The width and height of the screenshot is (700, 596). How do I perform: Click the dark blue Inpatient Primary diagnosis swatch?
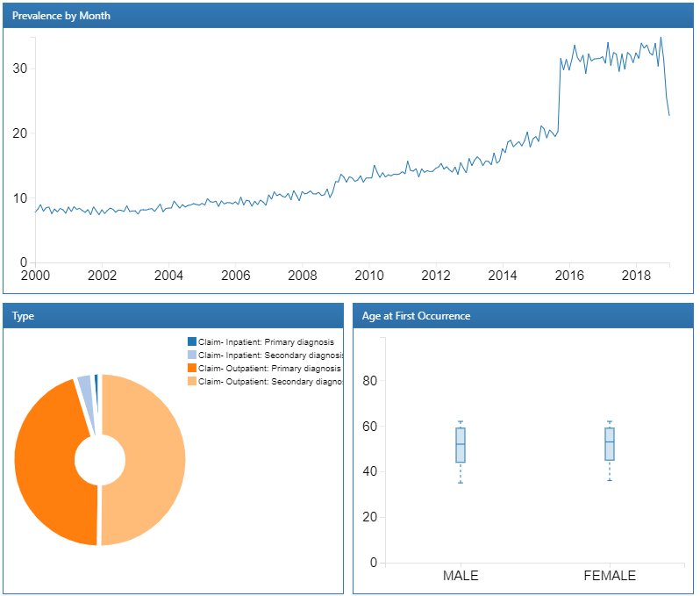pos(192,341)
